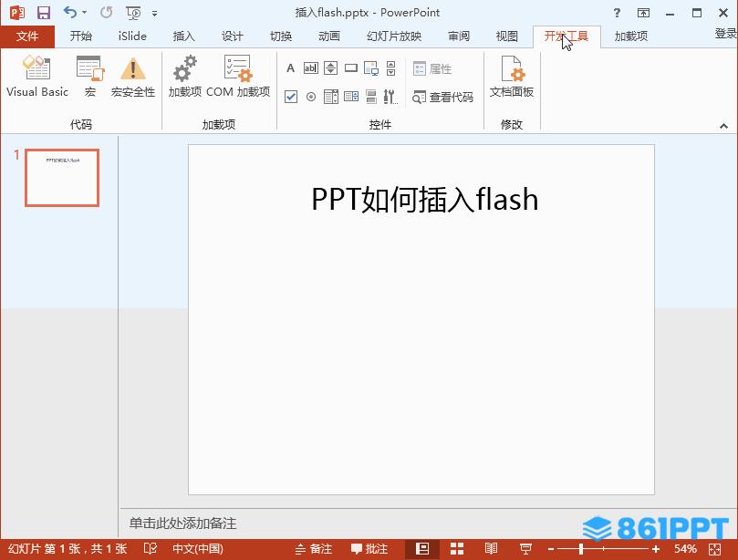Viewport: 738px width, 560px height.
Task: Switch to the 动画 (Animations) tab
Action: point(329,36)
